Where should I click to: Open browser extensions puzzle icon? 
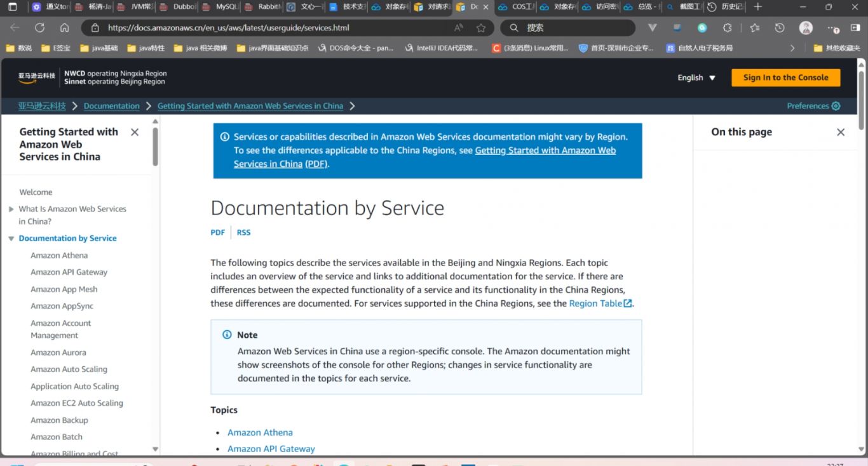[x=728, y=28]
